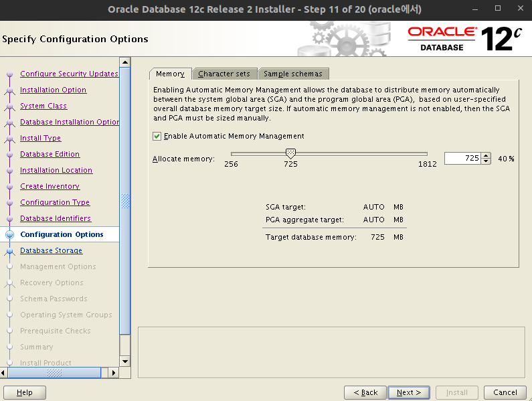
Task: Go to Database Identifiers step
Action: (x=56, y=218)
